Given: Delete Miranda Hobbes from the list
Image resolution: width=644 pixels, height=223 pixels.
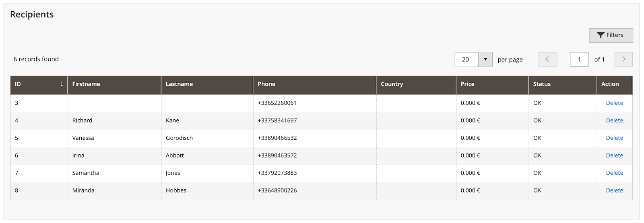Looking at the screenshot, I should pos(614,190).
